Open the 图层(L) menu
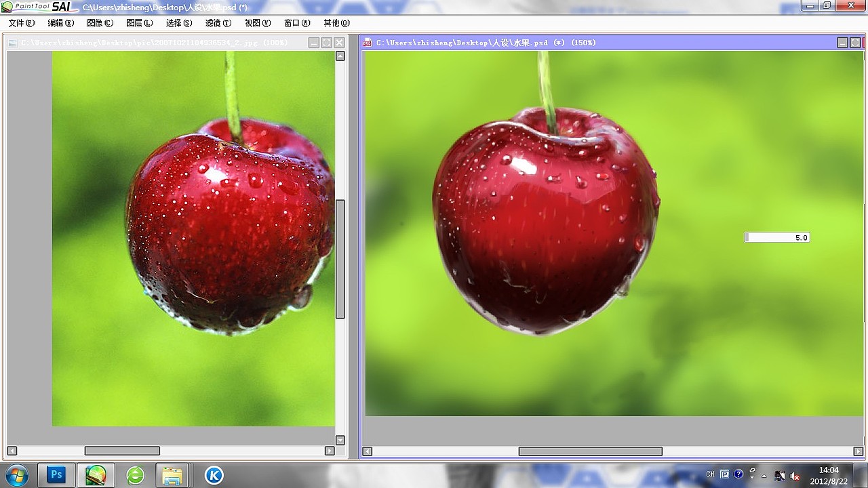Viewport: 868px width, 488px height. click(139, 23)
